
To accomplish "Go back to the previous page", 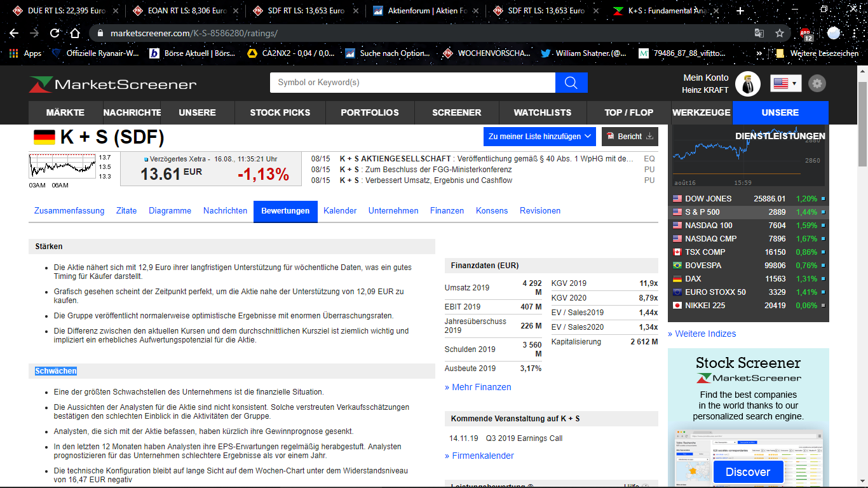I will click(14, 33).
